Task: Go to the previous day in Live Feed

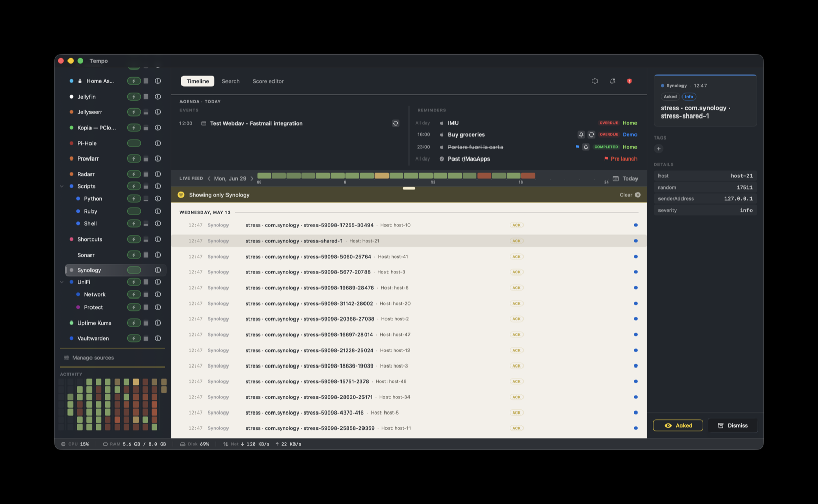Action: (x=209, y=179)
